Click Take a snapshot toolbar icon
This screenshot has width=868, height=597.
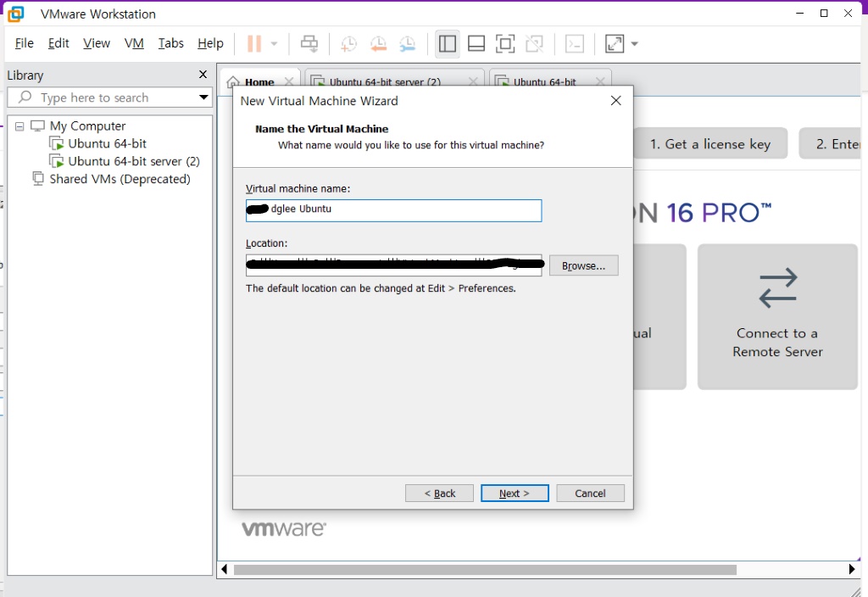348,44
